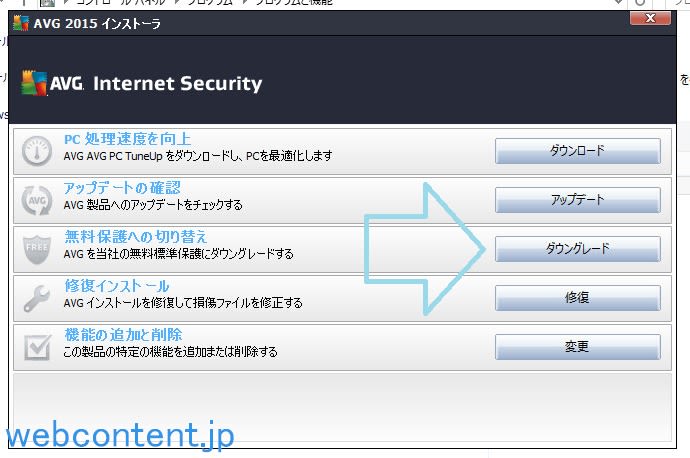
Task: Click the AVG icon in the title bar
Action: tap(20, 22)
